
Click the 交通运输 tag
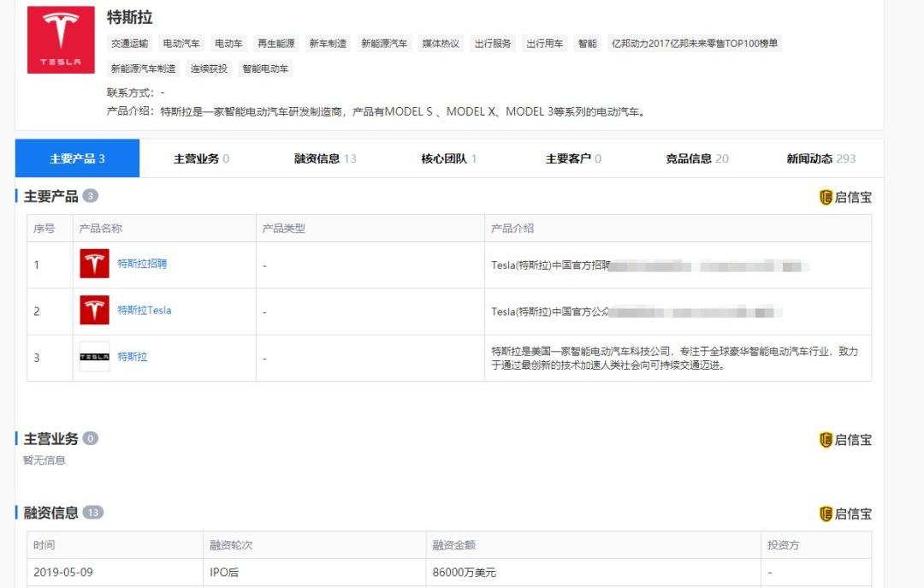pos(130,43)
